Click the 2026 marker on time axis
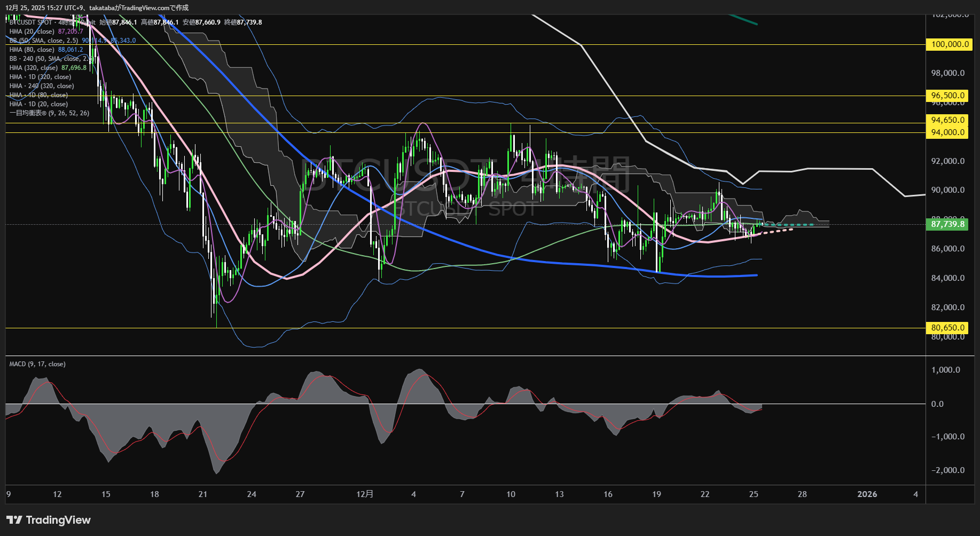This screenshot has width=980, height=536. pos(867,494)
